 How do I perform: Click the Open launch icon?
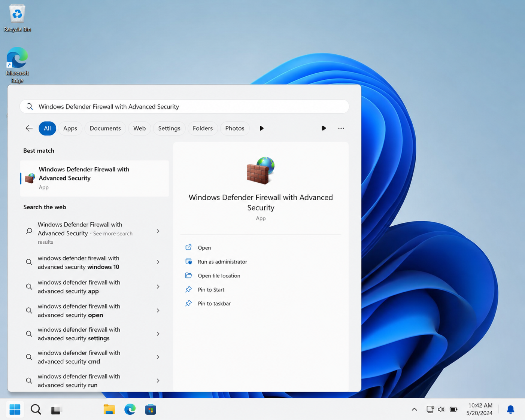(x=188, y=247)
